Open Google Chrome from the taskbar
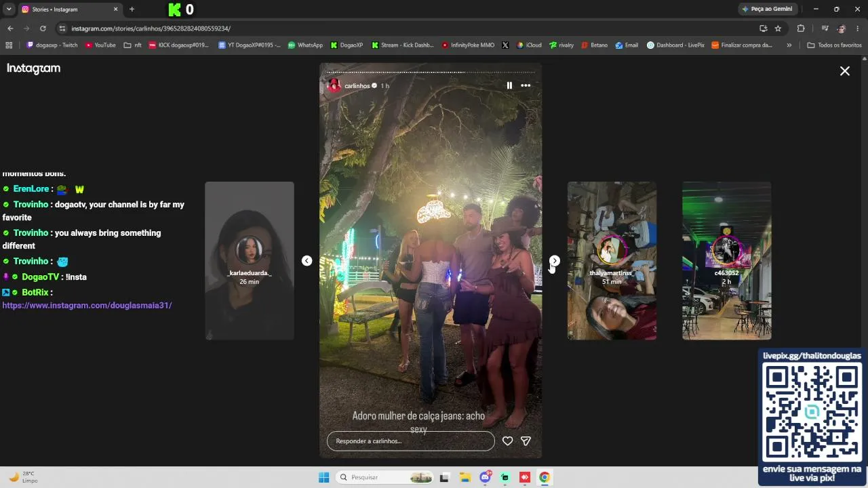868x488 pixels. pyautogui.click(x=545, y=477)
